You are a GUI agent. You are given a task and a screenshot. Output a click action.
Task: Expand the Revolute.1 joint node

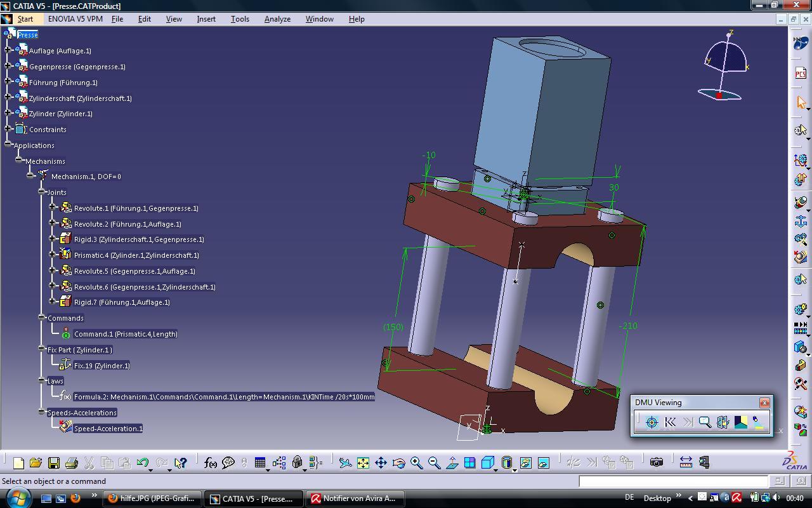[53, 208]
